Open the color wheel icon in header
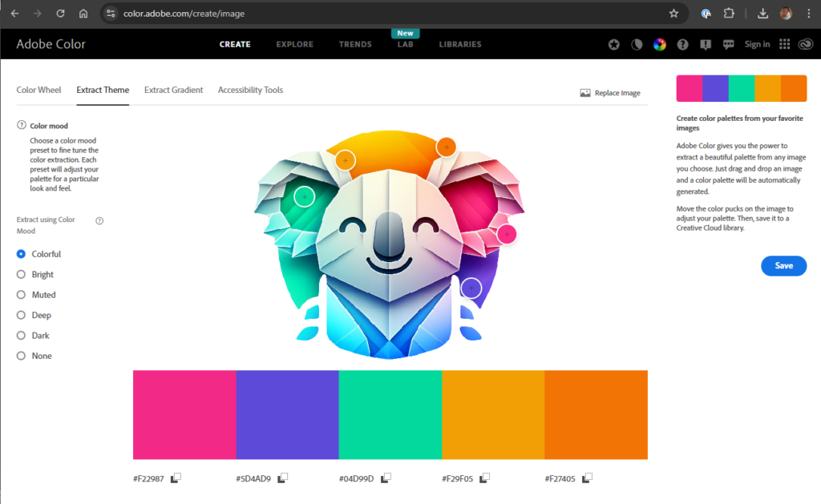The width and height of the screenshot is (821, 504). [x=660, y=45]
